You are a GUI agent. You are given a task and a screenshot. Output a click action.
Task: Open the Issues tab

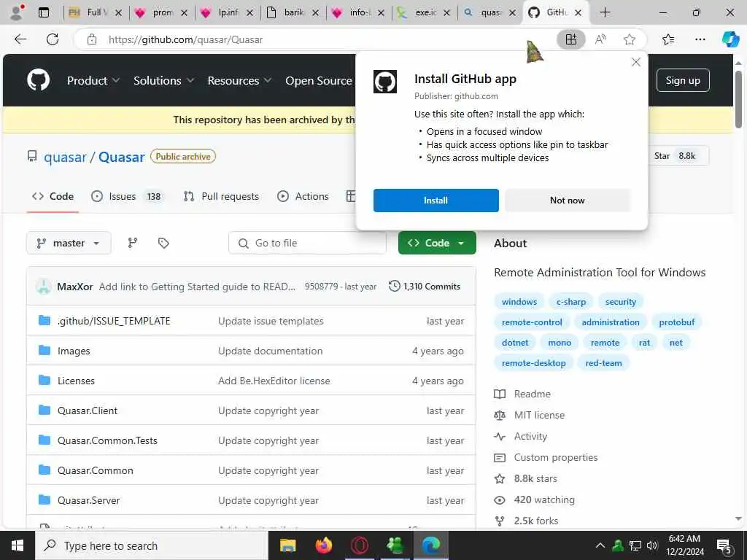(127, 196)
